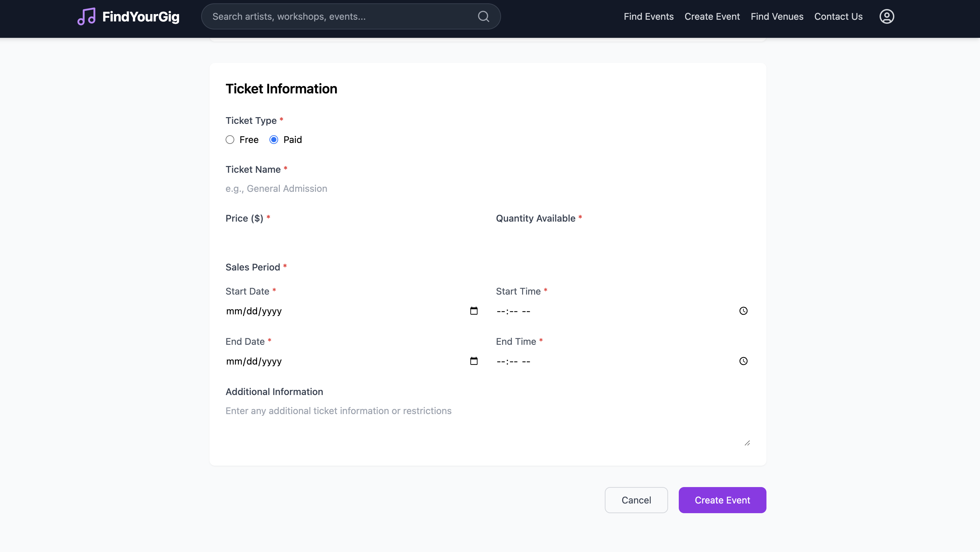
Task: Select the Free ticket type
Action: pyautogui.click(x=230, y=140)
